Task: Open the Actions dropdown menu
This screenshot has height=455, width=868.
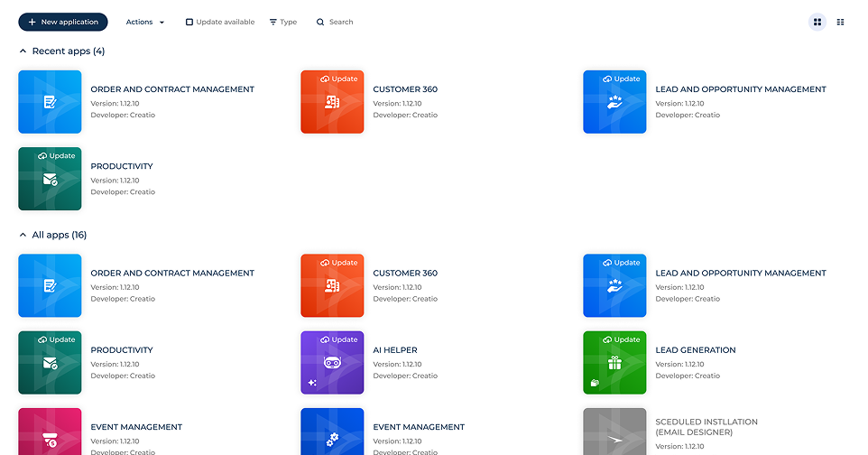Action: [x=144, y=22]
